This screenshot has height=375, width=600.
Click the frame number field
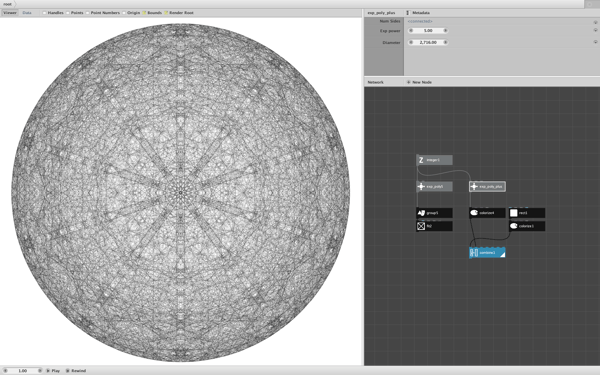pos(23,370)
